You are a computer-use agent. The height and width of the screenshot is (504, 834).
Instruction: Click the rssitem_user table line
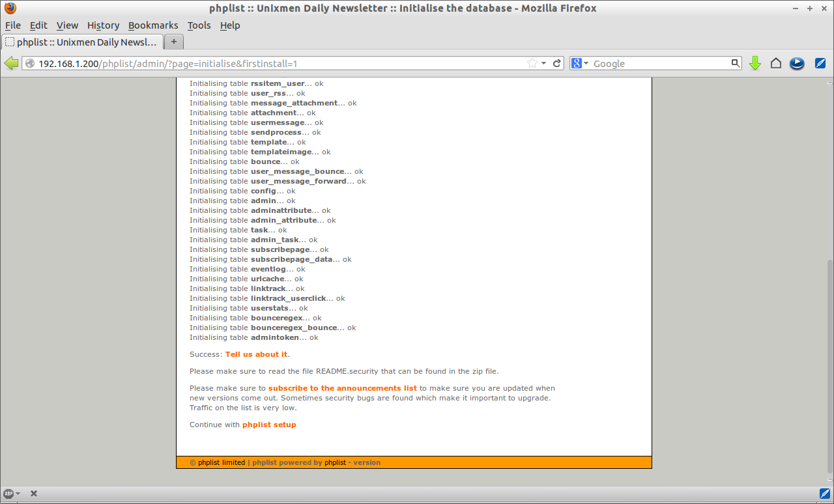257,83
